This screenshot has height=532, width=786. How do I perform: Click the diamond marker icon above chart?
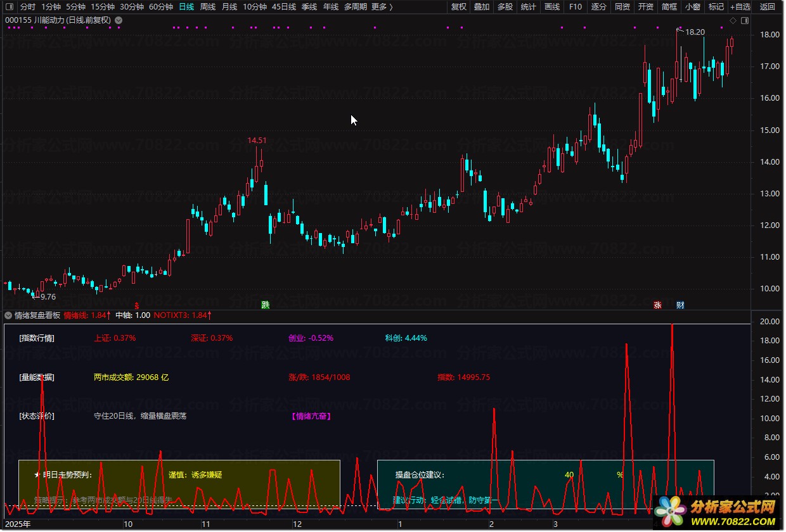coord(733,20)
